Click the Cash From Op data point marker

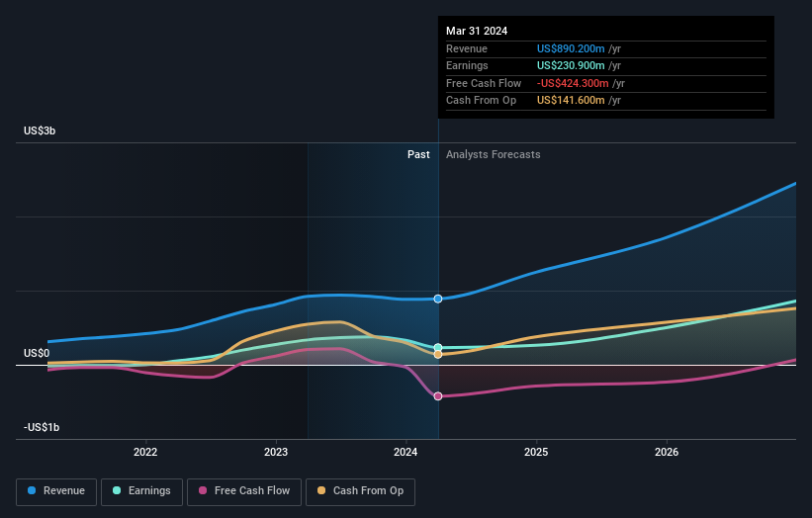(438, 355)
